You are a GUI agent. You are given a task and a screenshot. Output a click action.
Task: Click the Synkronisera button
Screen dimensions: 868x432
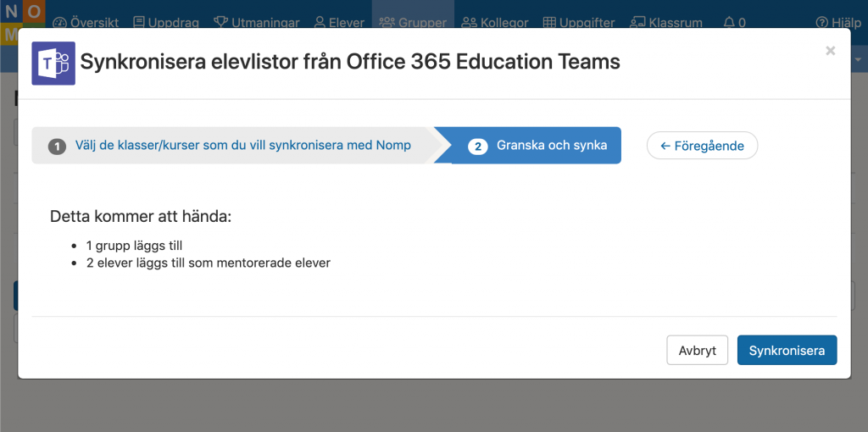[787, 350]
